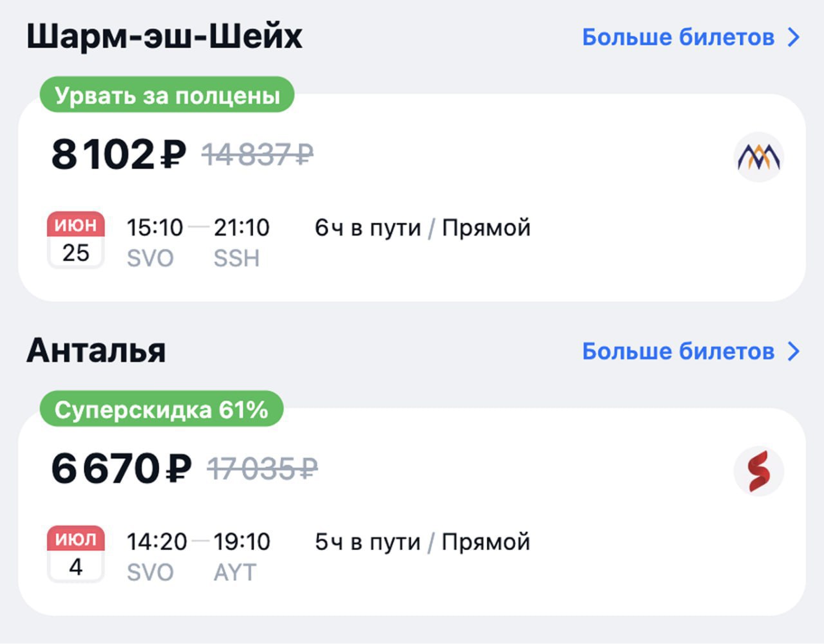The width and height of the screenshot is (824, 644).
Task: Click the crossed-out 14 837 ₽ price
Action: tap(257, 155)
